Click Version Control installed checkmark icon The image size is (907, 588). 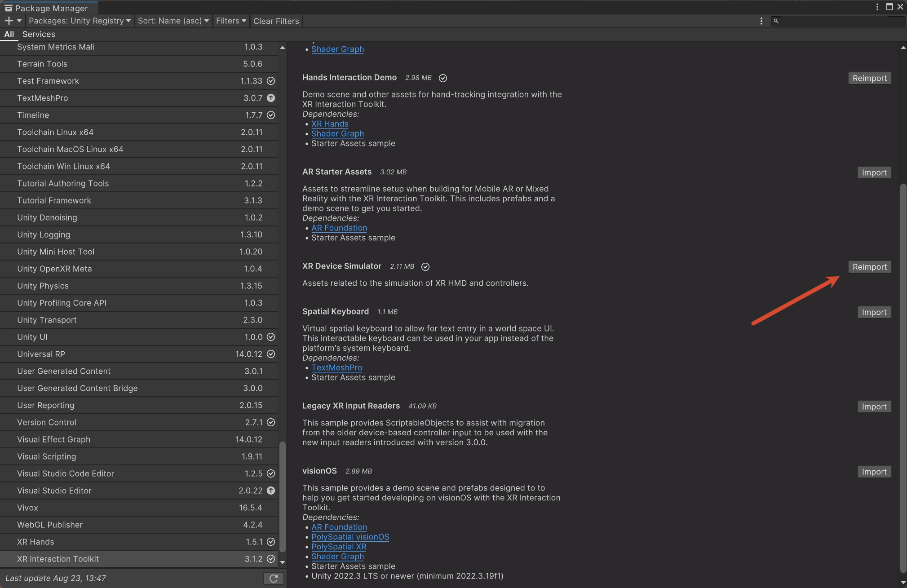pyautogui.click(x=271, y=422)
